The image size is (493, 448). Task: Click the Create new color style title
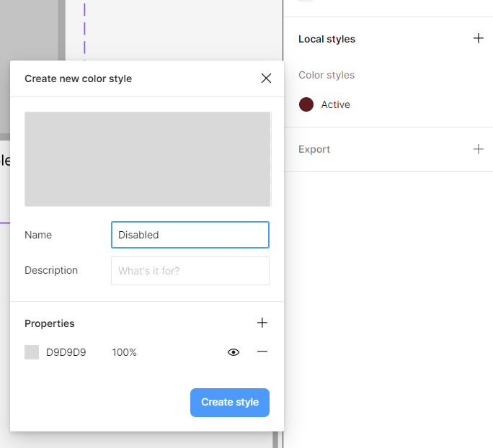pyautogui.click(x=79, y=79)
